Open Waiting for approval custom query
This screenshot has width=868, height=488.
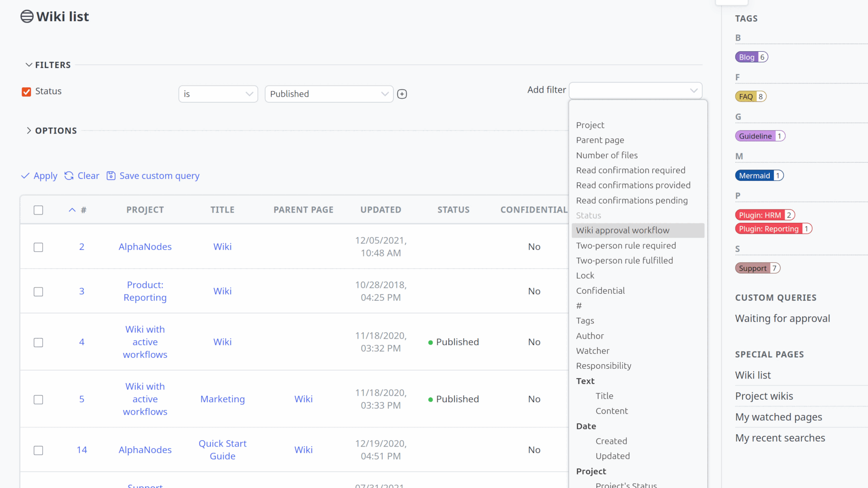[782, 318]
